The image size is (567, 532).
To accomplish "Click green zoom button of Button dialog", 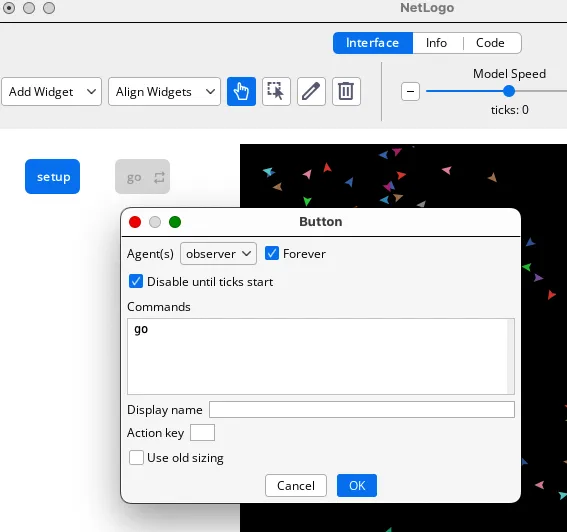I will coord(175,222).
